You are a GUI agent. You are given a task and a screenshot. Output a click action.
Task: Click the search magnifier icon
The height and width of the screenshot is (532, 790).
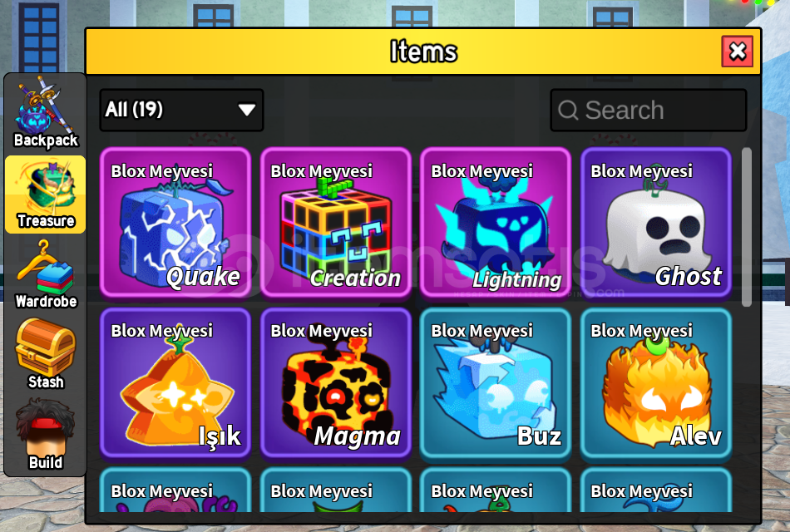[568, 110]
